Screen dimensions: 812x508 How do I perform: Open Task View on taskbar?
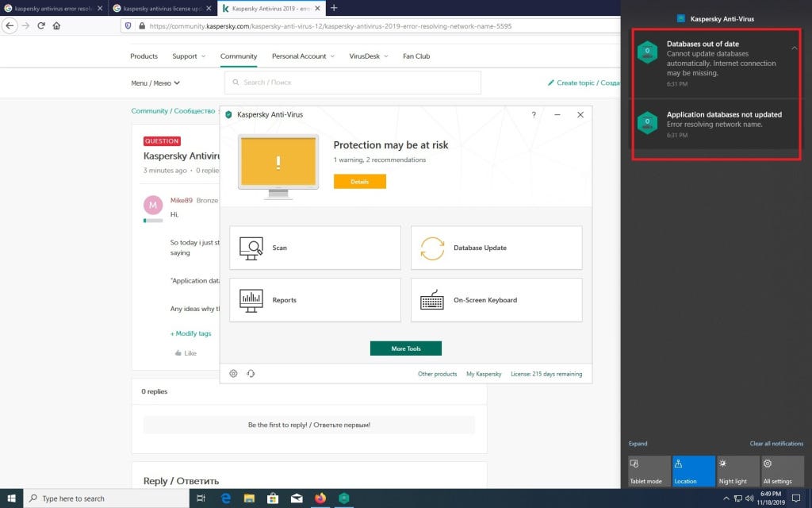pyautogui.click(x=201, y=498)
